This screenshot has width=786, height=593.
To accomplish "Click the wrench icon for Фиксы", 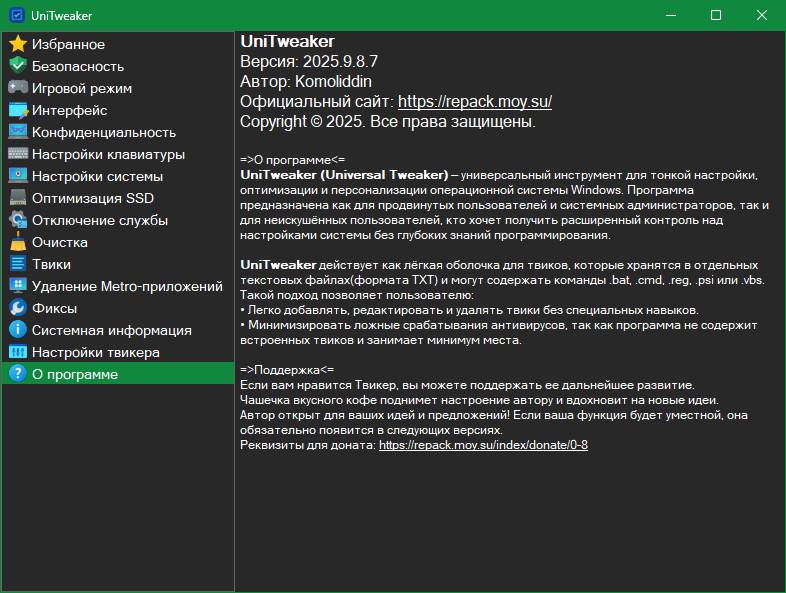I will (x=18, y=308).
